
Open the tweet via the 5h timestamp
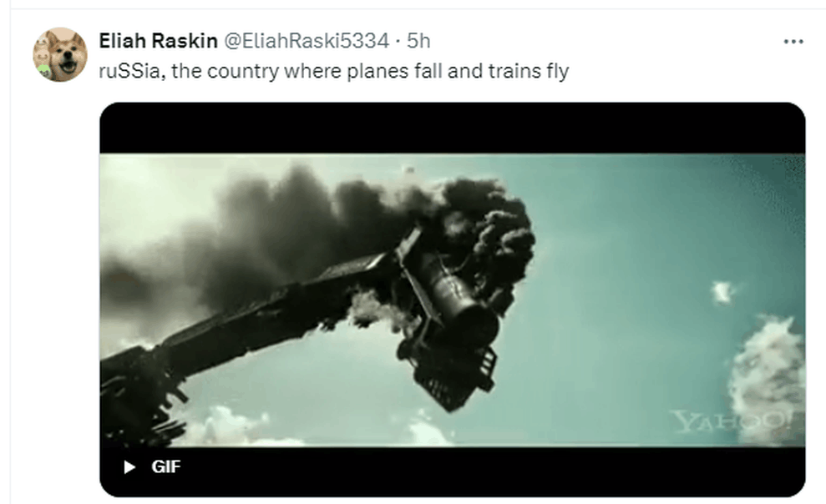(x=418, y=40)
